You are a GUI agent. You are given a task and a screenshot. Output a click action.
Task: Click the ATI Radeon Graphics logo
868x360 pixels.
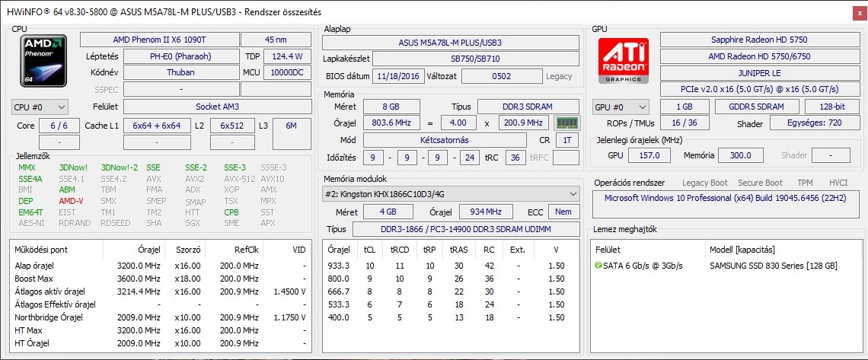pyautogui.click(x=624, y=61)
